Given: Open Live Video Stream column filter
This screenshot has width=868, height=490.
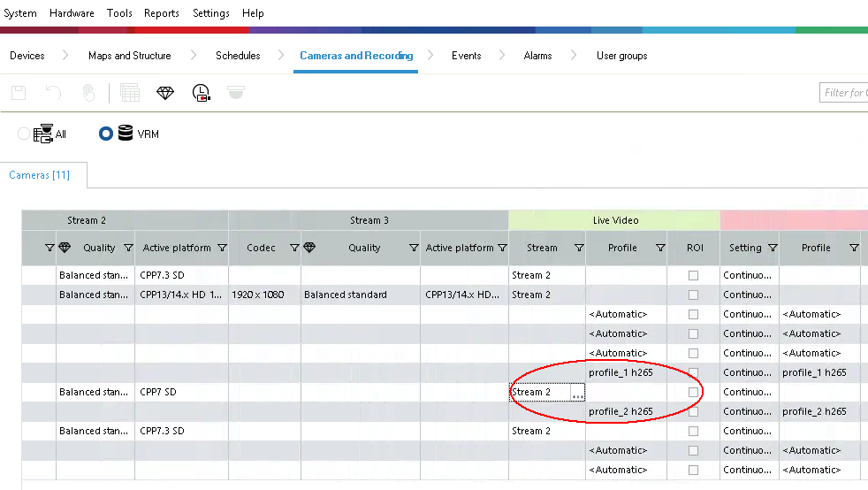Looking at the screenshot, I should pos(579,249).
